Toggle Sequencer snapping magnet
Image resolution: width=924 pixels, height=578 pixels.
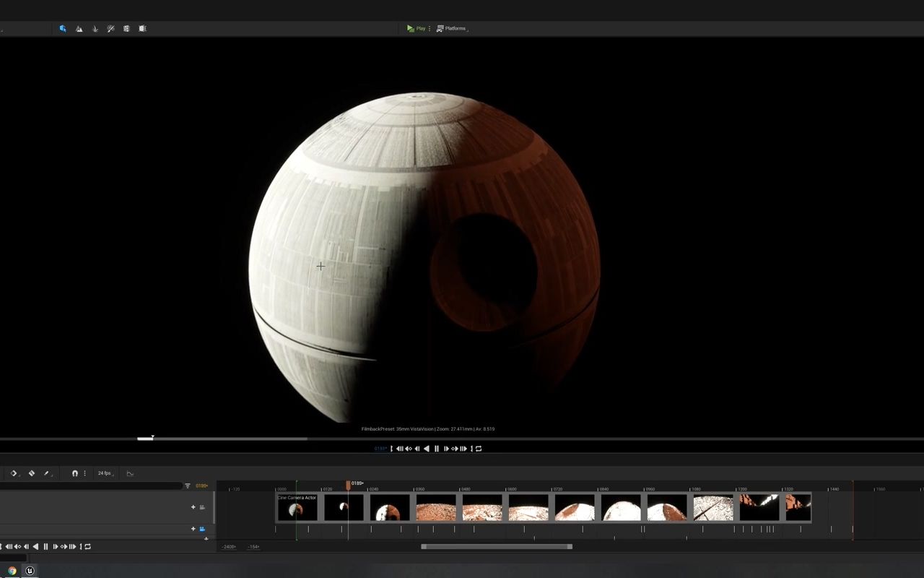click(74, 473)
